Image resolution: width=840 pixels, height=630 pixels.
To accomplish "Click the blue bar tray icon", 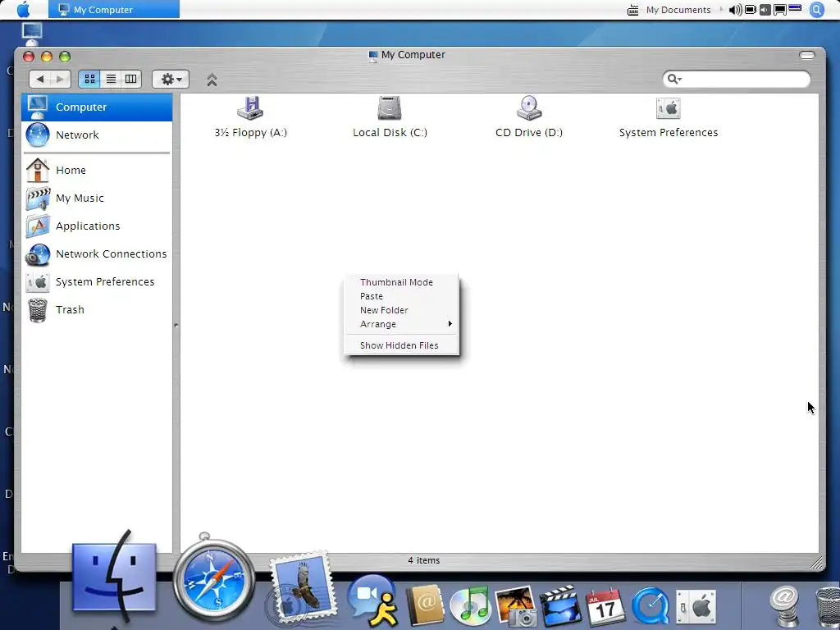I will tap(795, 8).
